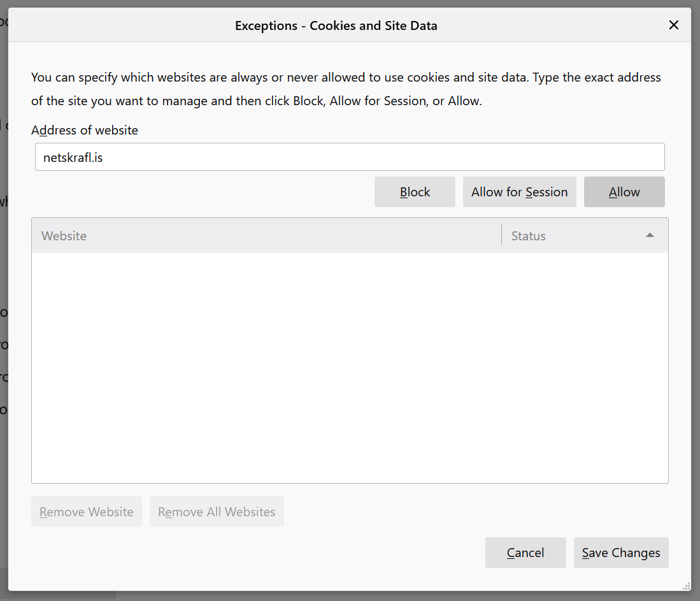The width and height of the screenshot is (700, 601).
Task: Click Remove All Websites
Action: (217, 512)
